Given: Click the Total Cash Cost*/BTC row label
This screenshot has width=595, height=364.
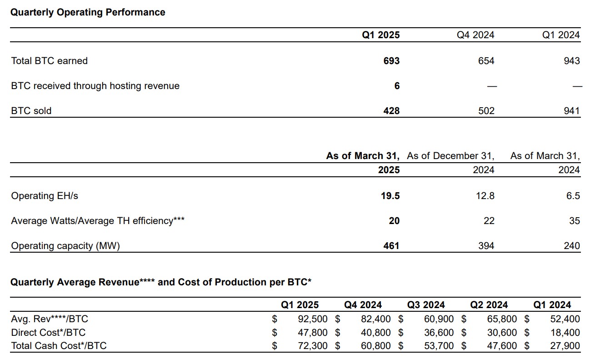Looking at the screenshot, I should coord(59,346).
